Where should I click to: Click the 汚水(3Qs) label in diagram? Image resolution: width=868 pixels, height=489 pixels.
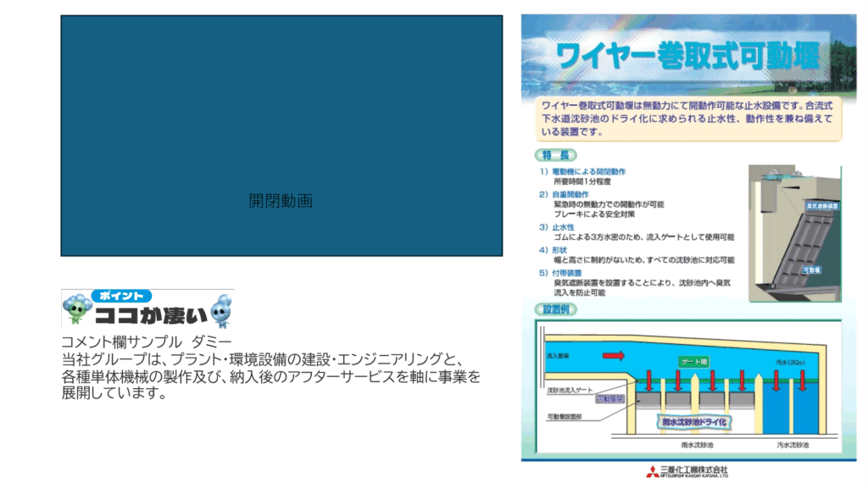coord(790,363)
